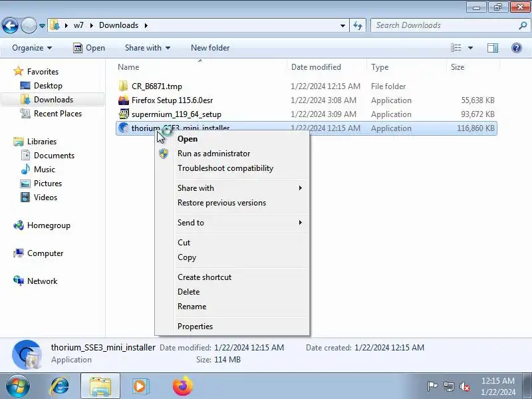This screenshot has width=532, height=399.
Task: Click the Back navigation arrow
Action: click(10, 25)
